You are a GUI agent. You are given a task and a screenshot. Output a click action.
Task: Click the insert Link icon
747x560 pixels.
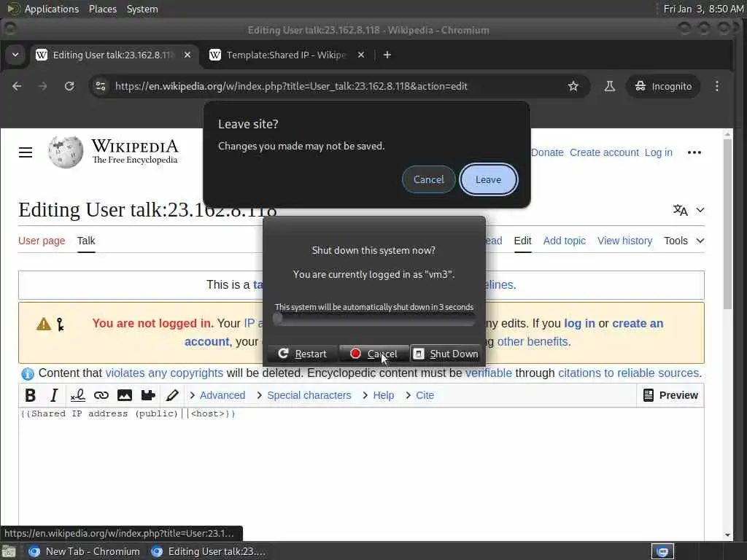(x=101, y=395)
